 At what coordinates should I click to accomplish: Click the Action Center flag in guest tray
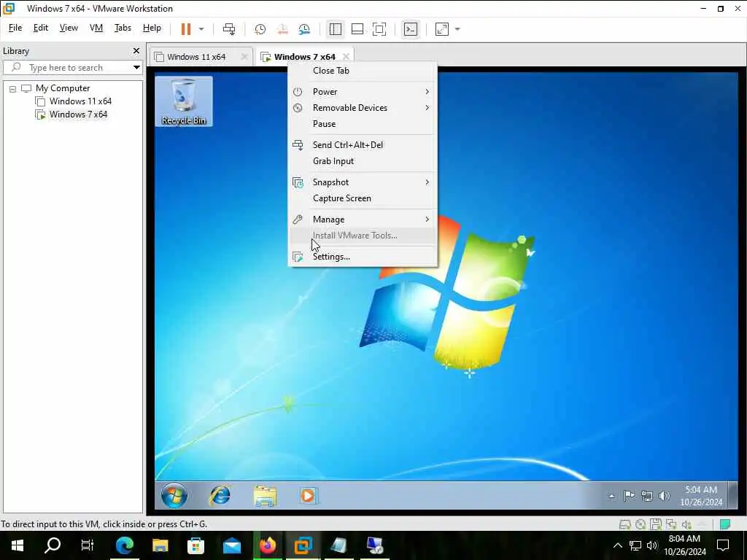point(629,496)
